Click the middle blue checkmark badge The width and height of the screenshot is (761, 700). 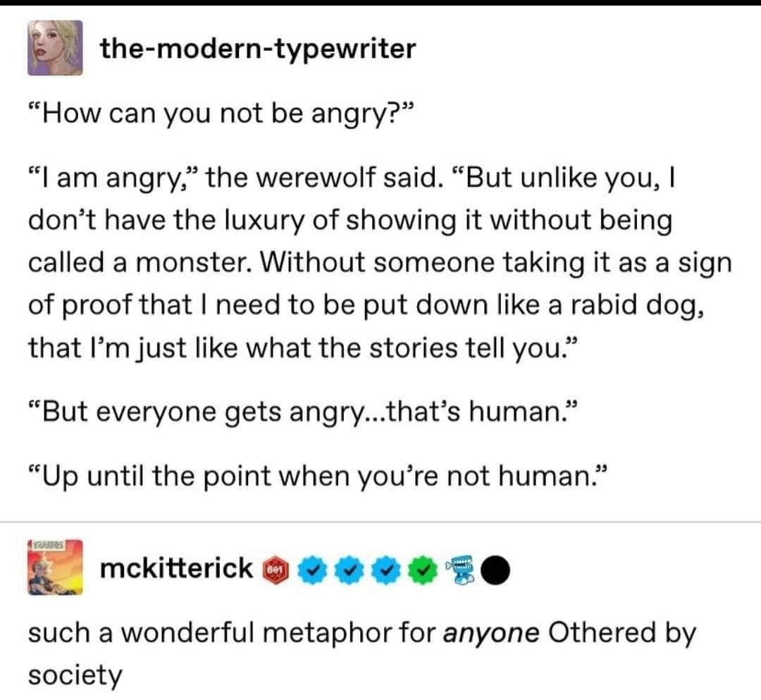[347, 568]
